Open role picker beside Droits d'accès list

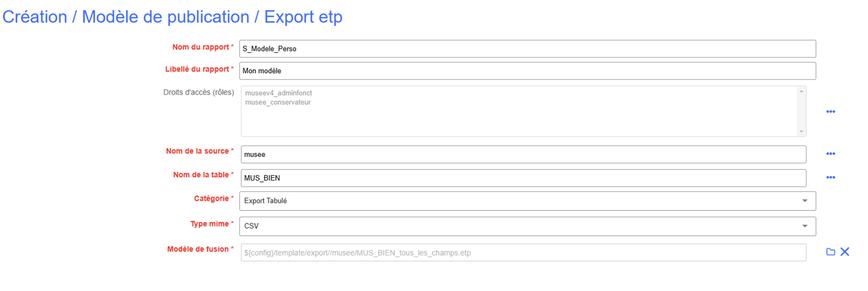click(830, 112)
